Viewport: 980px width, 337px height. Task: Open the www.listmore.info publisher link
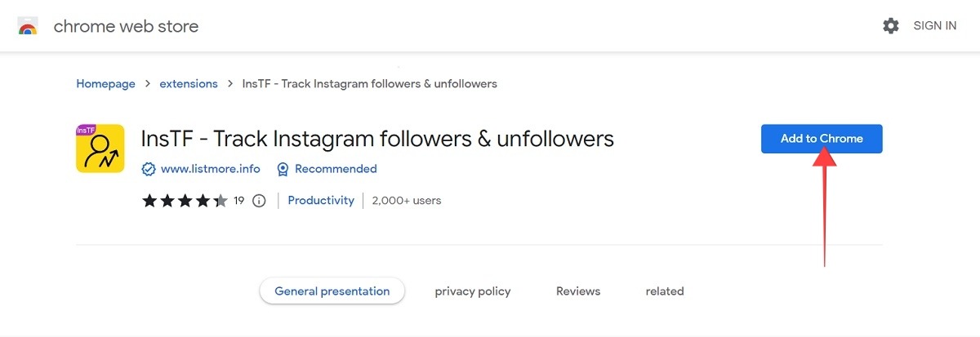tap(210, 169)
